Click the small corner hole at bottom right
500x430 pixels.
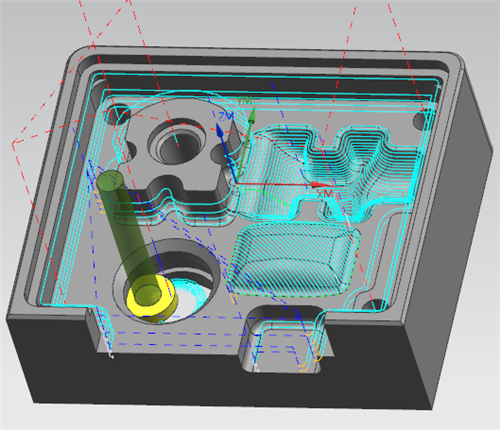coord(376,305)
